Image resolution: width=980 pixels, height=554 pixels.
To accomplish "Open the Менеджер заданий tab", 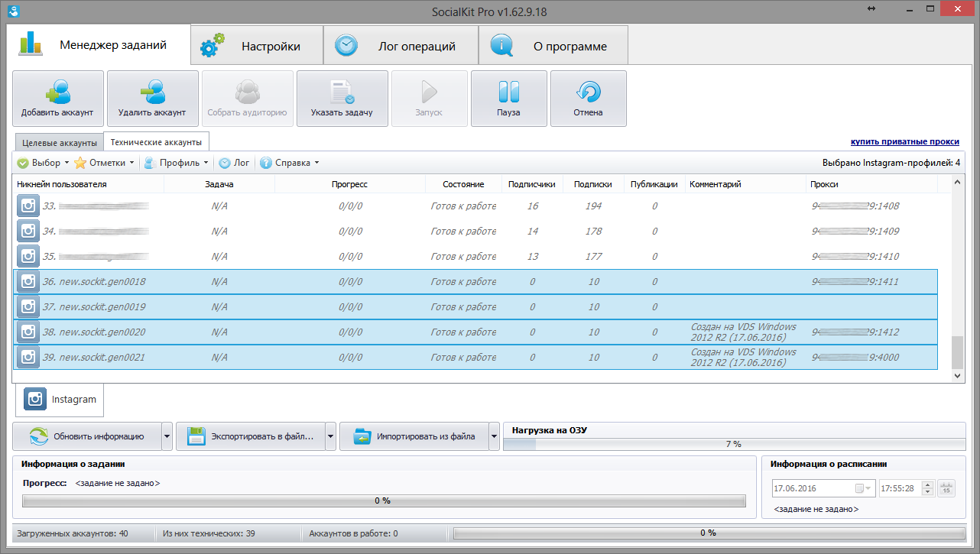I will pos(98,45).
